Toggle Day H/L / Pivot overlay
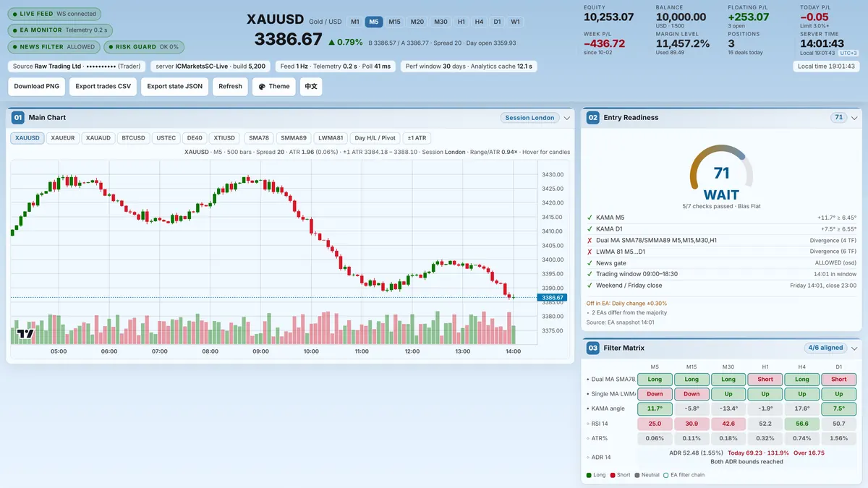This screenshot has height=488, width=868. [375, 138]
